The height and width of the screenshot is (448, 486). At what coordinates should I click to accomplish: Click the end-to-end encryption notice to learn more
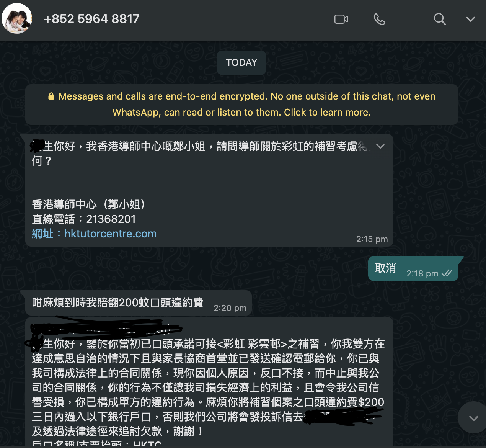pyautogui.click(x=242, y=104)
